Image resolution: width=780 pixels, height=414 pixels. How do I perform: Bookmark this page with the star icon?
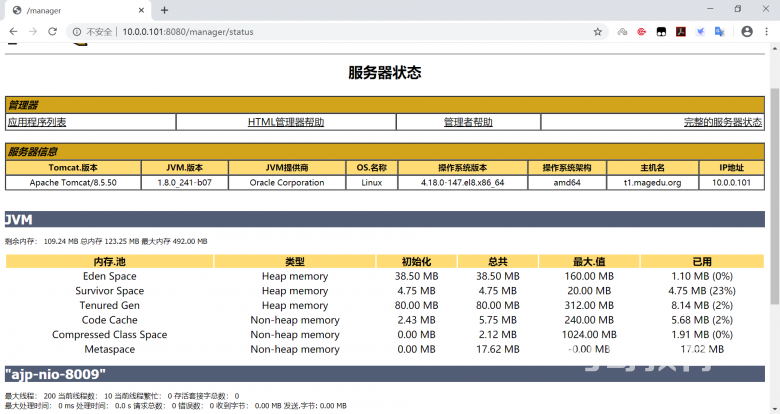(597, 32)
